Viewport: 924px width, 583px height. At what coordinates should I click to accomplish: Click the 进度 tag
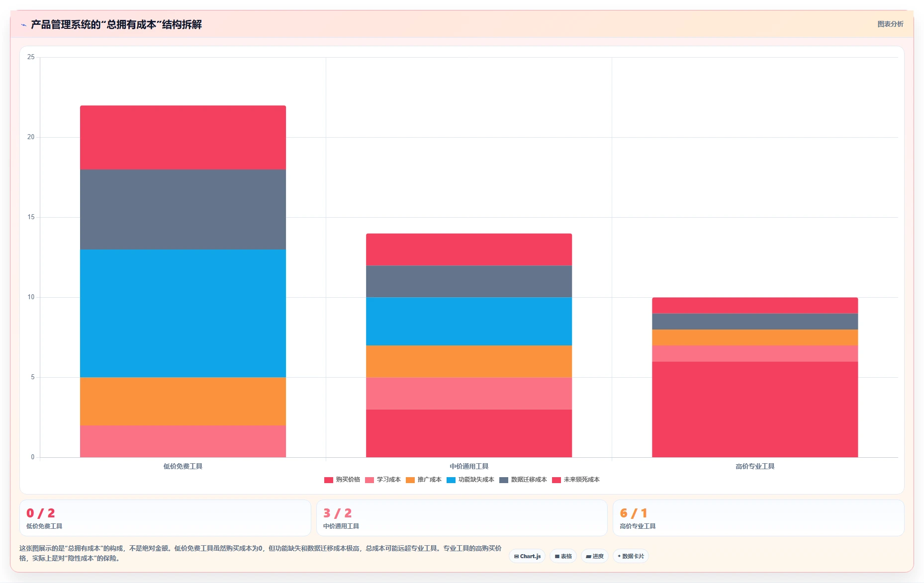pos(595,556)
